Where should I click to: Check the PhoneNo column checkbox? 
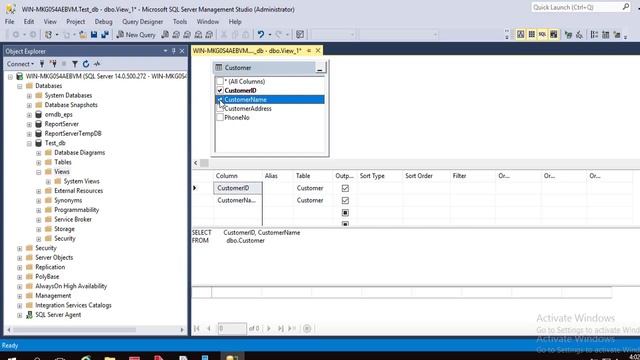(x=220, y=118)
